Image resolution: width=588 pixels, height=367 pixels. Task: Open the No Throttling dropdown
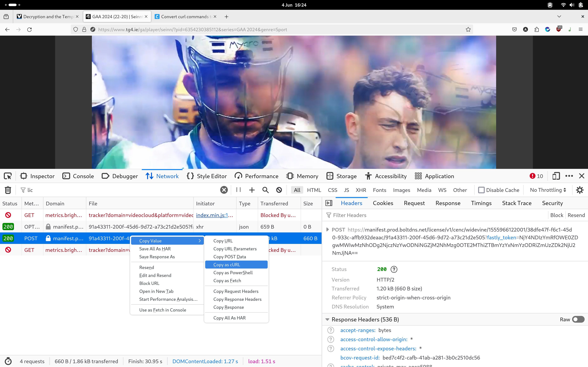click(548, 190)
